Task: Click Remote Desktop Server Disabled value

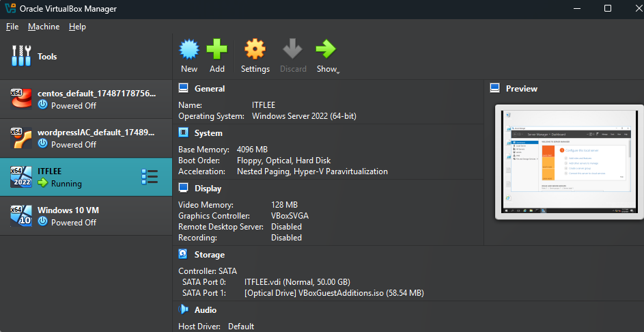Action: [x=286, y=227]
